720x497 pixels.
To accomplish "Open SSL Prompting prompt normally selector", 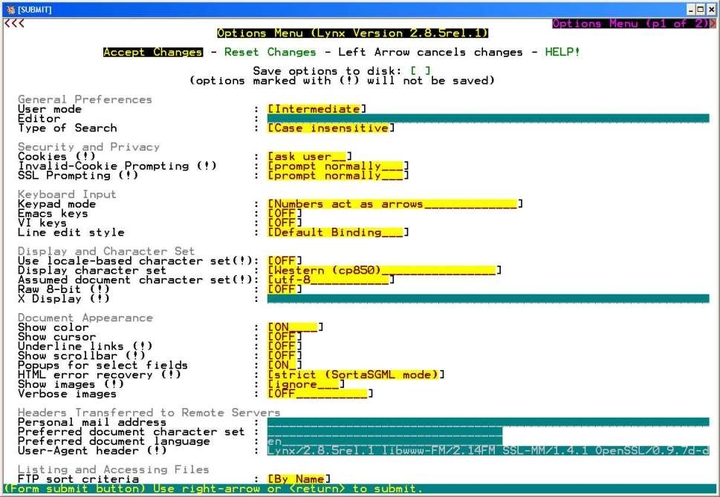I will coord(338,175).
